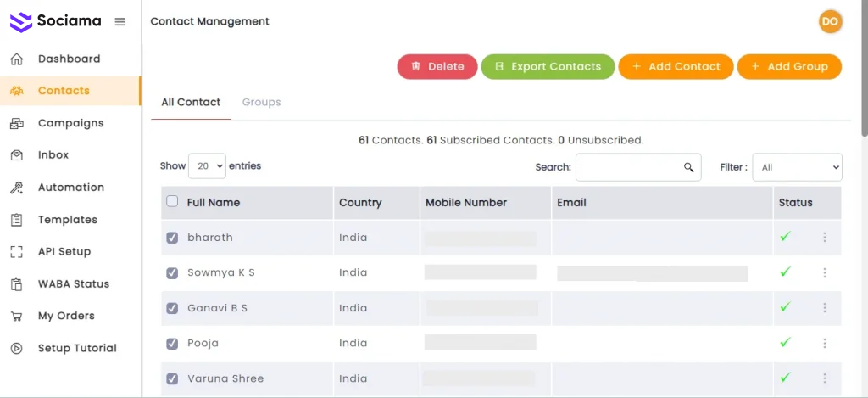868x398 pixels.
Task: Expand the Filter dropdown set to All
Action: coord(797,167)
